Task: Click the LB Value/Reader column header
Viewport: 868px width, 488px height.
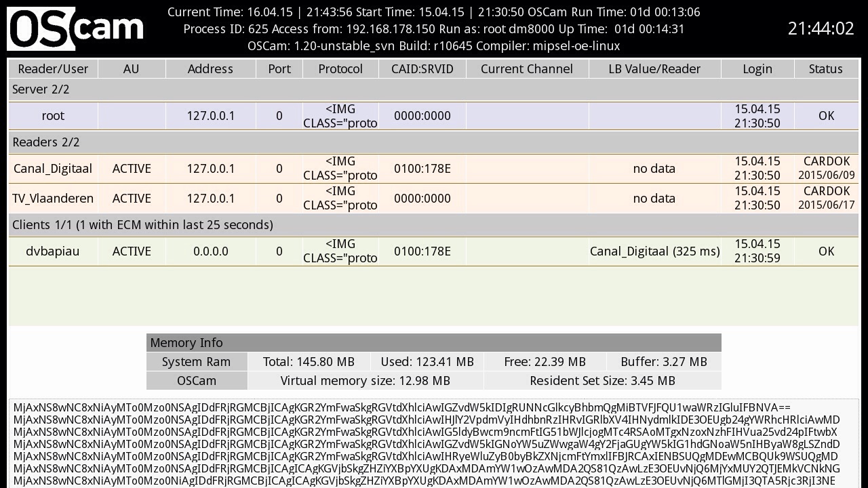Action: [654, 69]
